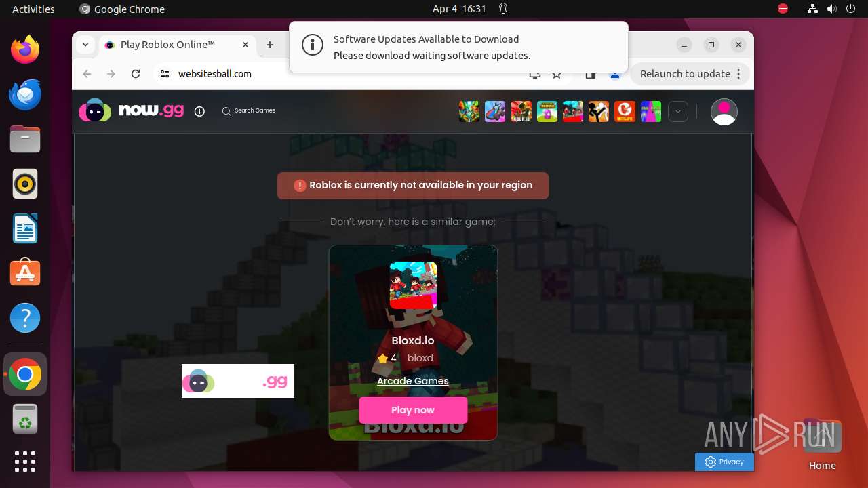The image size is (868, 488).
Task: Open the Activities overview
Action: coord(33,9)
